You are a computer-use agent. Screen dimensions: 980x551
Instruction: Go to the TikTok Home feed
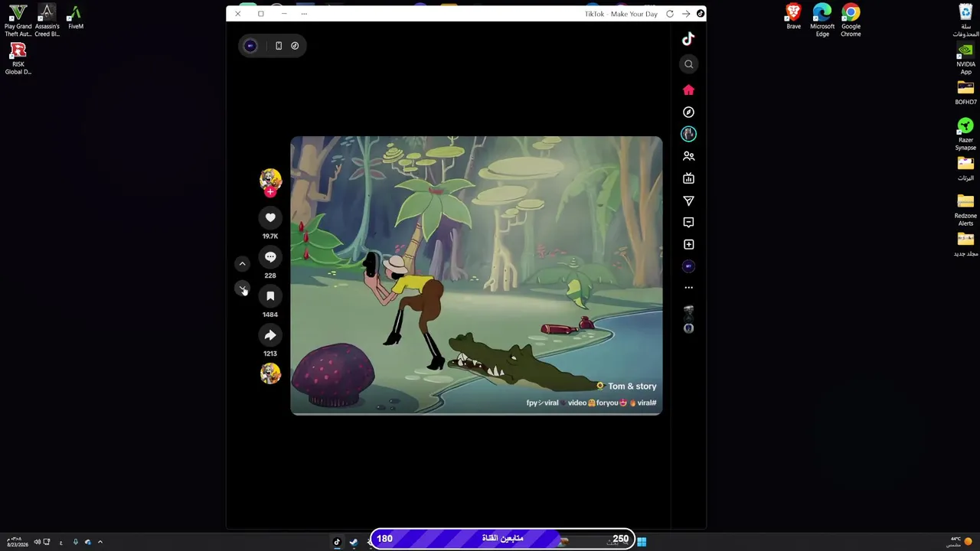[x=688, y=90]
